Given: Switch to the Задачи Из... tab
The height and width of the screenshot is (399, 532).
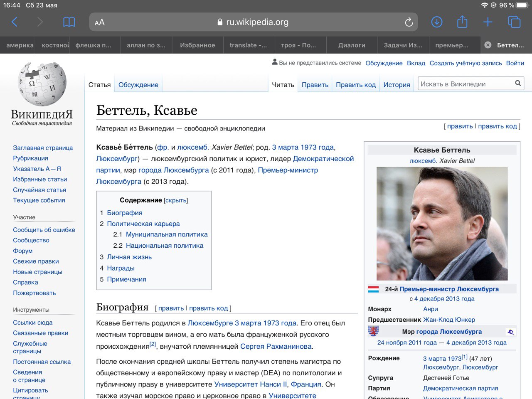Looking at the screenshot, I should [x=403, y=45].
